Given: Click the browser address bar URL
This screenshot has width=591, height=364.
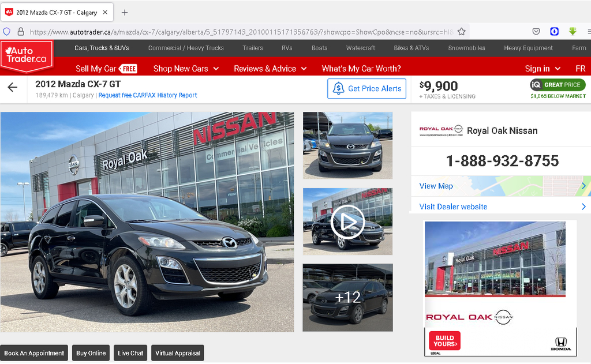Looking at the screenshot, I should click(241, 32).
